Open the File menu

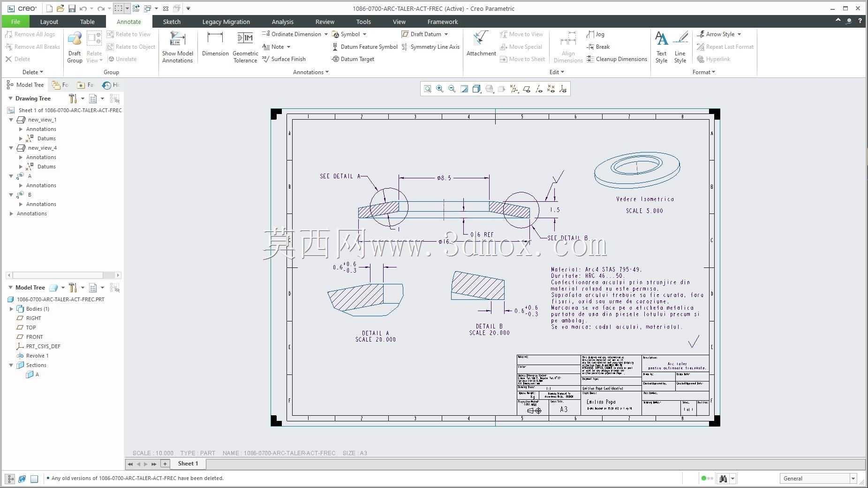click(x=15, y=22)
